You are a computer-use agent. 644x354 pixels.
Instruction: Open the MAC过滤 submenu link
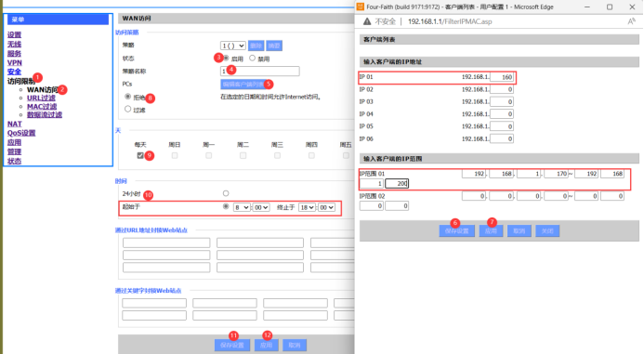tap(42, 106)
